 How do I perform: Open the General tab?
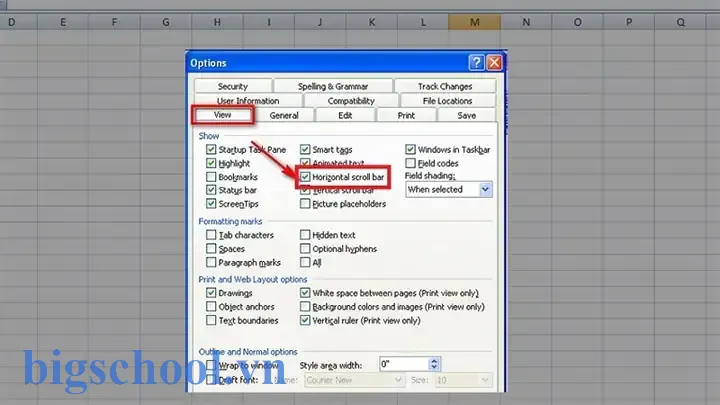coord(284,115)
